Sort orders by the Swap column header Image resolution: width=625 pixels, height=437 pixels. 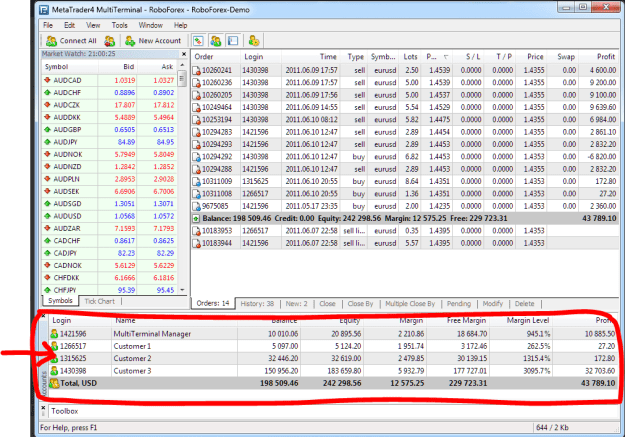pos(563,57)
